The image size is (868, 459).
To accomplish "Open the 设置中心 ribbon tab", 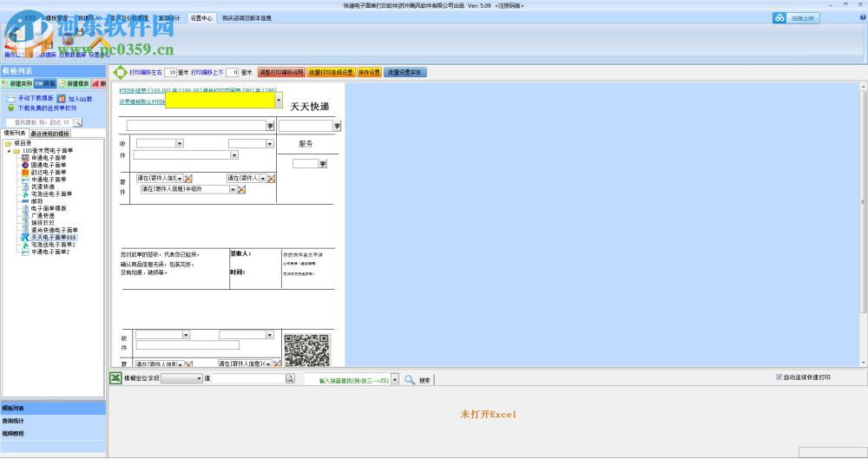I will (201, 17).
